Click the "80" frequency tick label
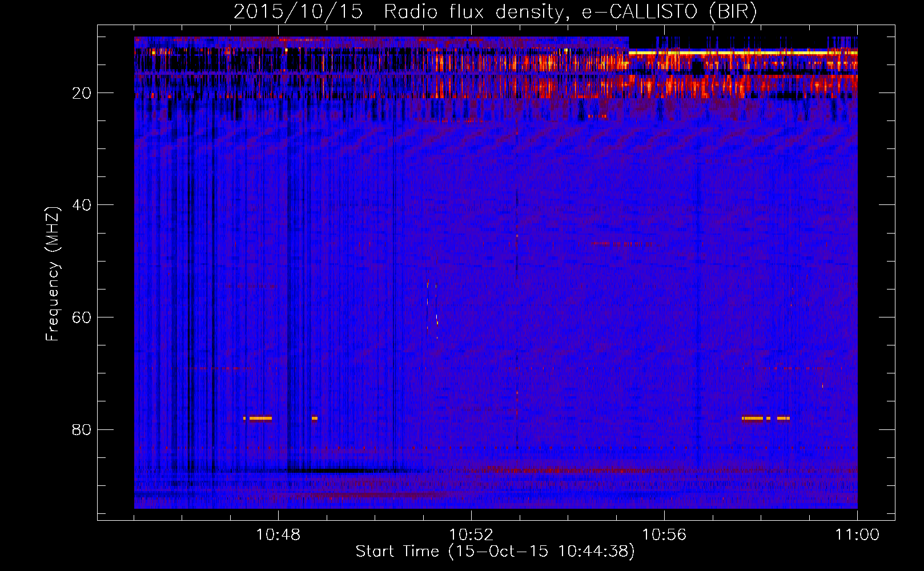This screenshot has width=924, height=571. coord(82,429)
